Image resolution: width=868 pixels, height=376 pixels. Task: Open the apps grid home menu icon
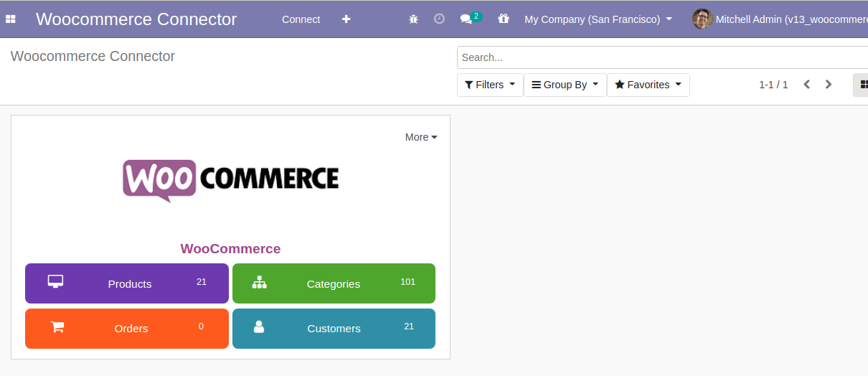coord(11,19)
